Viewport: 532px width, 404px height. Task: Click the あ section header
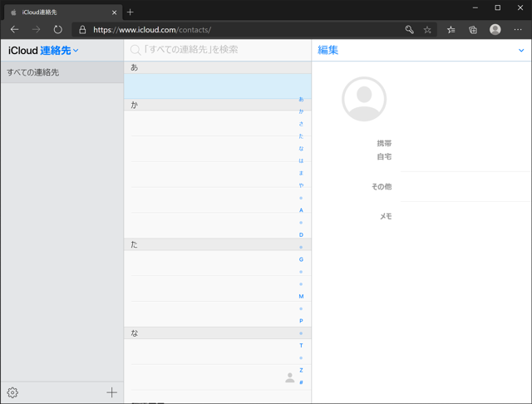click(x=218, y=67)
